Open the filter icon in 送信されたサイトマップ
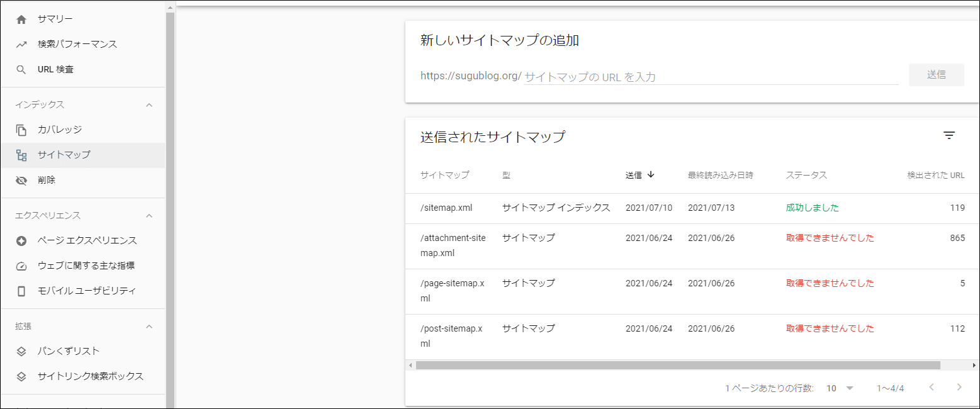This screenshot has width=980, height=409. (949, 135)
